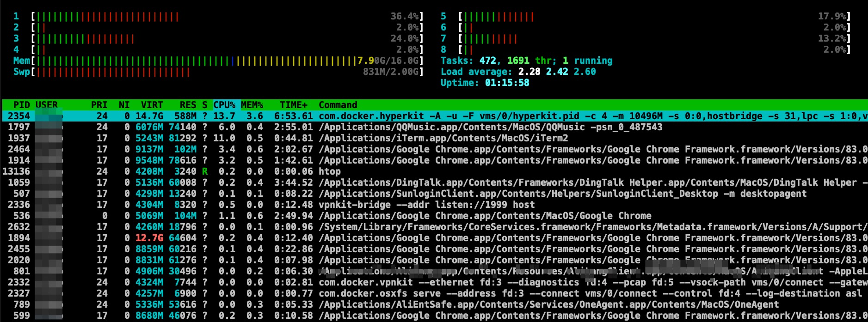This screenshot has width=868, height=322.
Task: Select the Metadata.framework process row PID 2632
Action: [435, 227]
